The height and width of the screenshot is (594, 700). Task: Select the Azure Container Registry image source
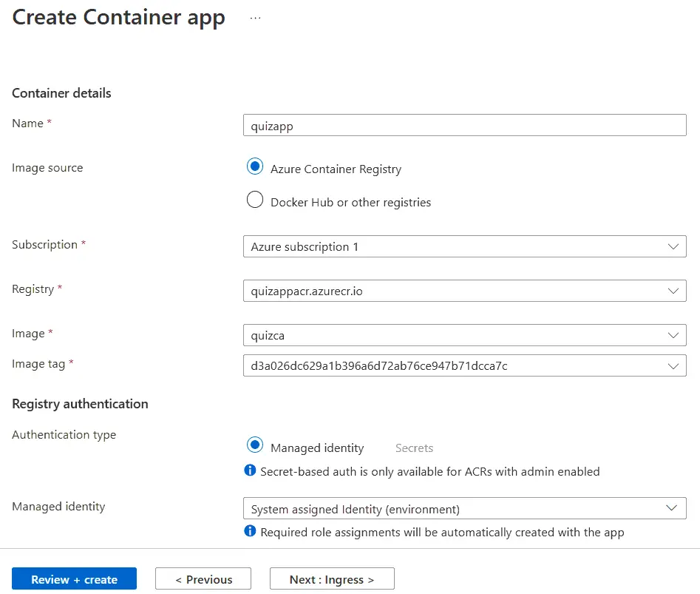coord(255,166)
